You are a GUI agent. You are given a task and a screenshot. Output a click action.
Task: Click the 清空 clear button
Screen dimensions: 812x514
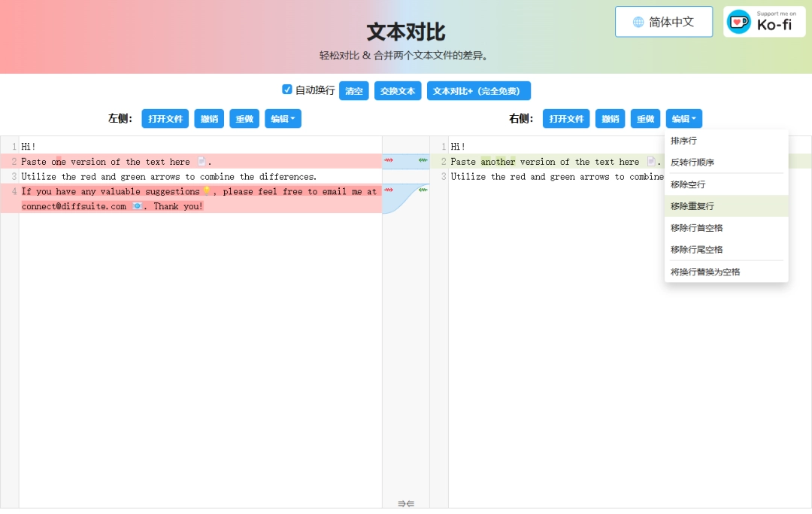point(353,91)
